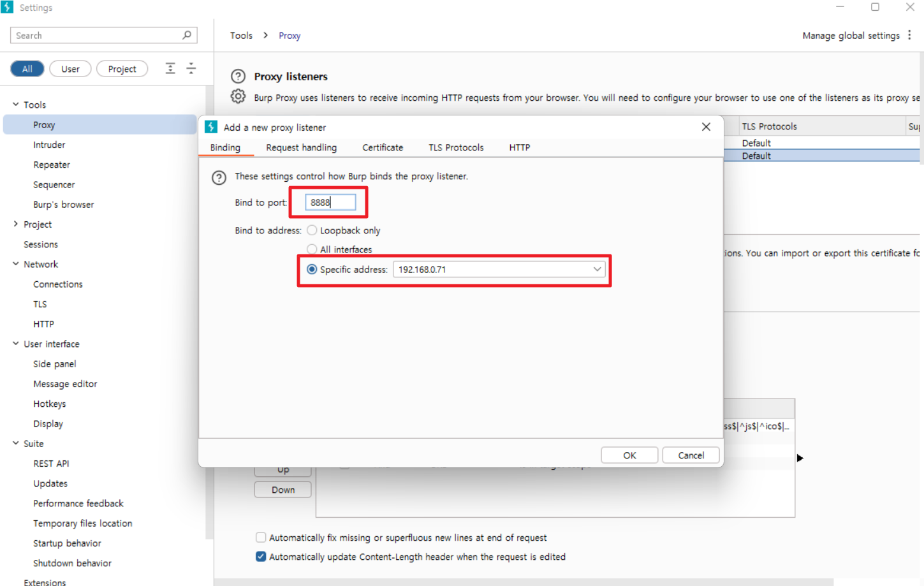Viewport: 924px width, 586px height.
Task: Open Connections settings under Network
Action: coord(58,284)
